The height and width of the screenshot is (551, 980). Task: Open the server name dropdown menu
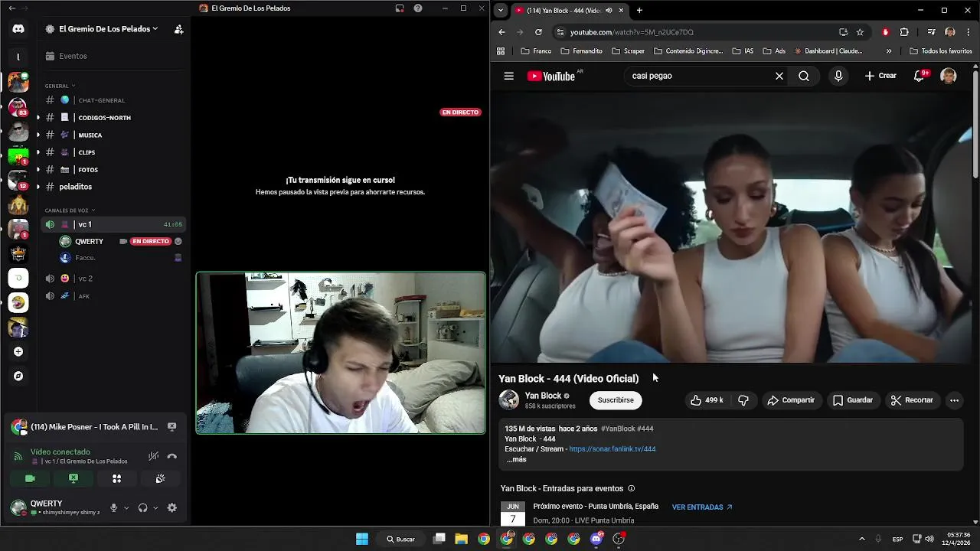coord(108,29)
